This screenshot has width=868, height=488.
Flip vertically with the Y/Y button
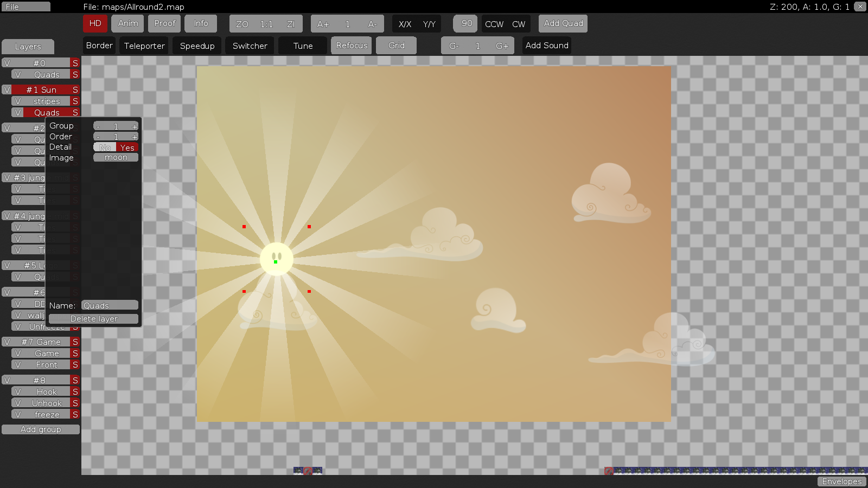pos(429,24)
